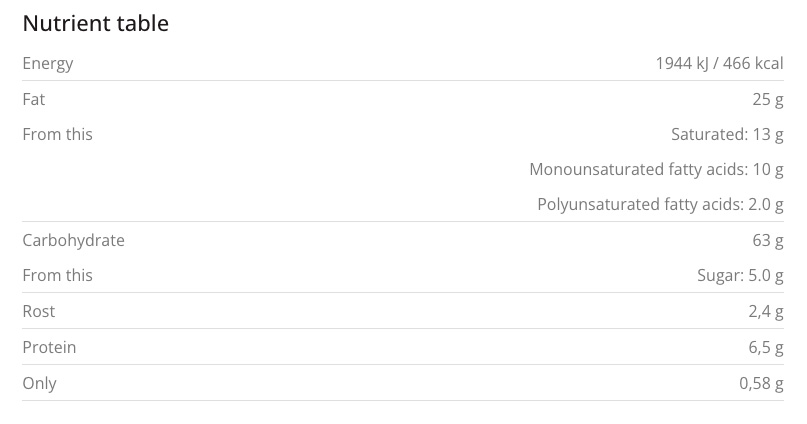The height and width of the screenshot is (424, 807).
Task: Select the Fat row label
Action: pyautogui.click(x=34, y=99)
